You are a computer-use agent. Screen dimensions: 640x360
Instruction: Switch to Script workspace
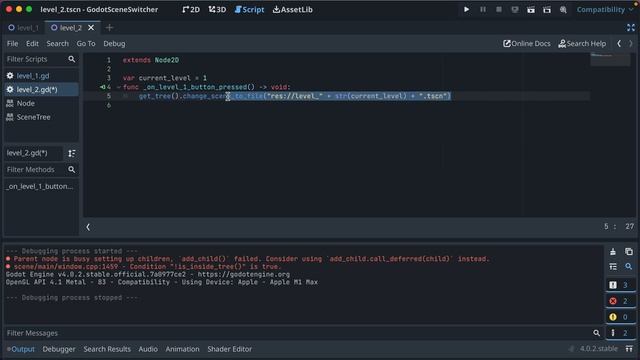coord(249,9)
